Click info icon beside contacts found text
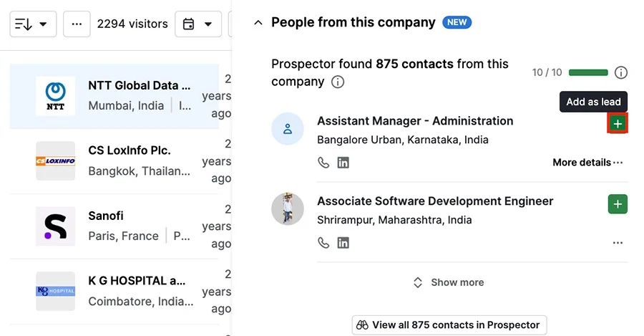 click(x=338, y=82)
